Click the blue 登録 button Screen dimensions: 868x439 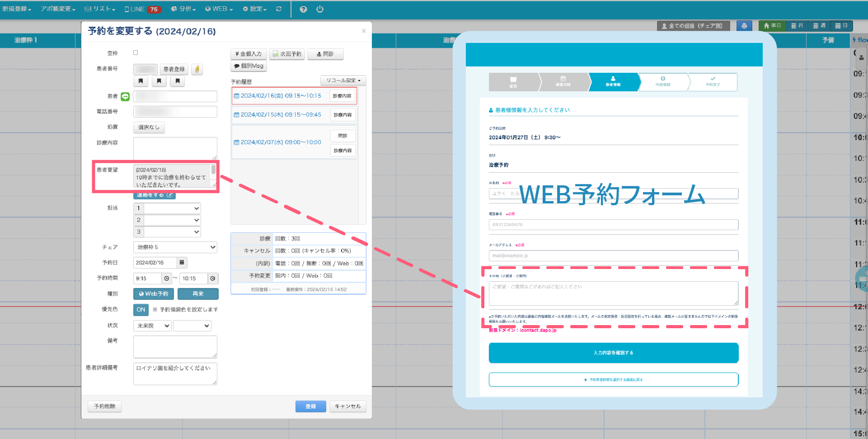[310, 406]
